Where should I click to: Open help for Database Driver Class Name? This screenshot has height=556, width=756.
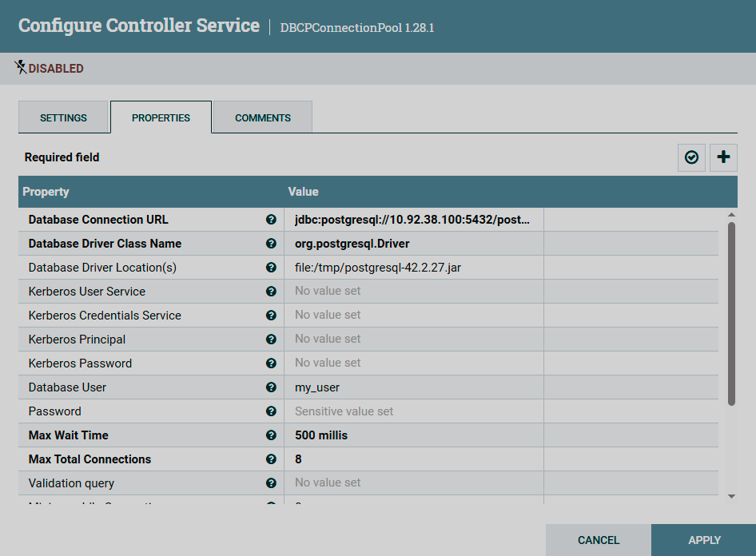(x=271, y=244)
